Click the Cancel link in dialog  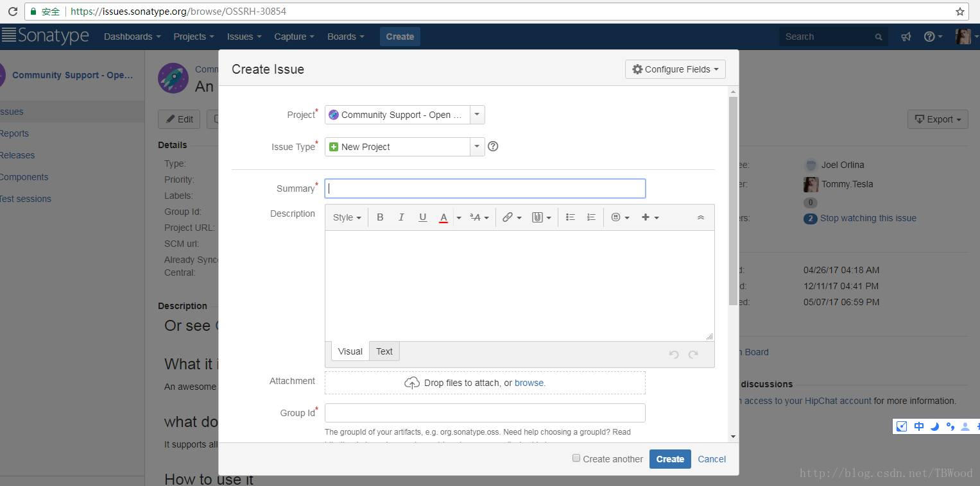712,459
